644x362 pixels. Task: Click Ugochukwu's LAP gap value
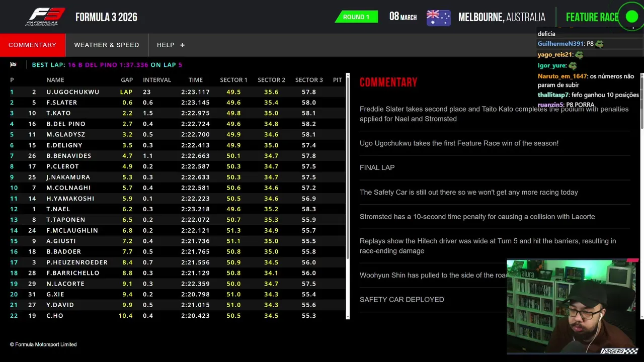click(x=126, y=92)
